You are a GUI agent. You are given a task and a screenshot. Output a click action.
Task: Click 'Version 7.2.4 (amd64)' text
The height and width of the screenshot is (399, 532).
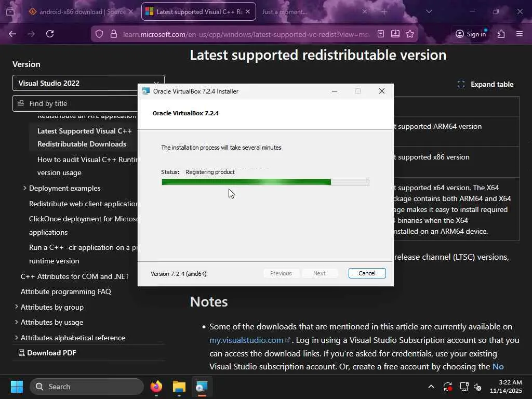[x=179, y=274]
